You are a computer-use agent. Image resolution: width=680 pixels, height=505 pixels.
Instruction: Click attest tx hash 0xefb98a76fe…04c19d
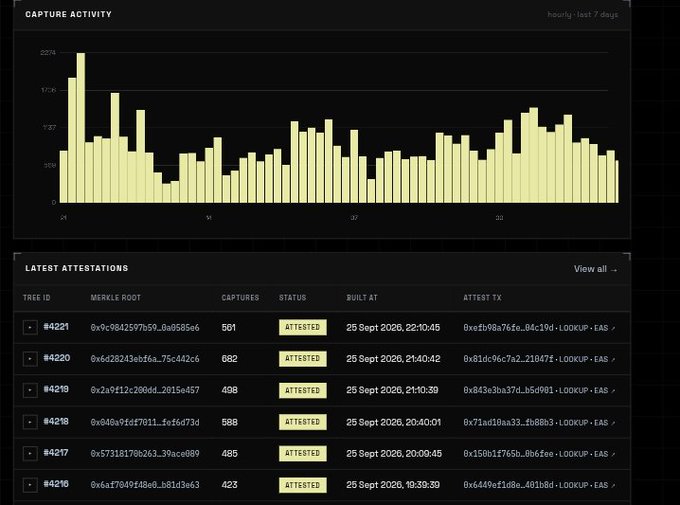tap(508, 328)
